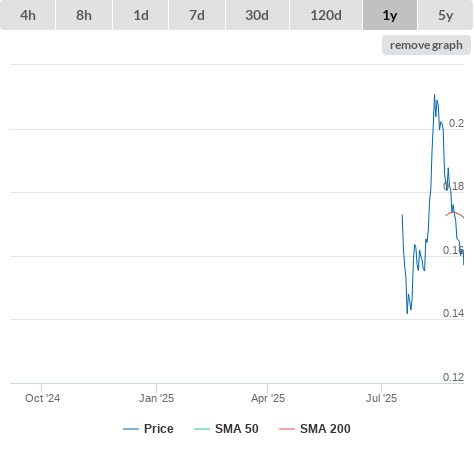The height and width of the screenshot is (455, 474).
Task: Choose the 1d chart range
Action: (141, 15)
